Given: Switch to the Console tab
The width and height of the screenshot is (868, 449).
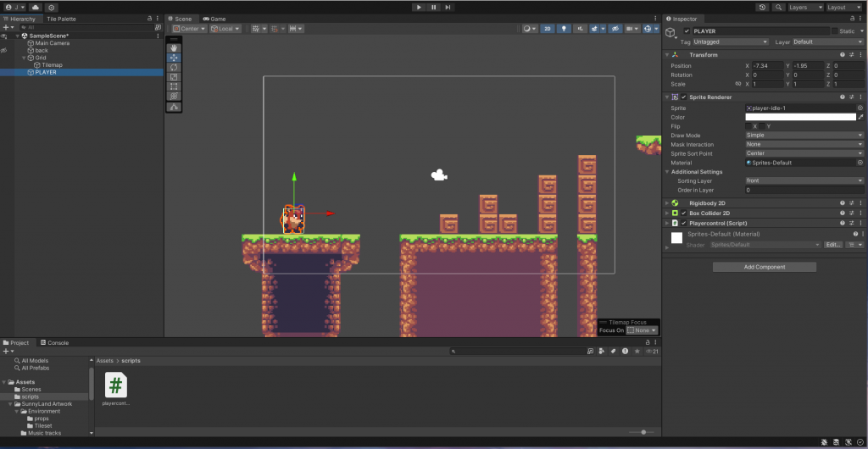Looking at the screenshot, I should pyautogui.click(x=54, y=343).
